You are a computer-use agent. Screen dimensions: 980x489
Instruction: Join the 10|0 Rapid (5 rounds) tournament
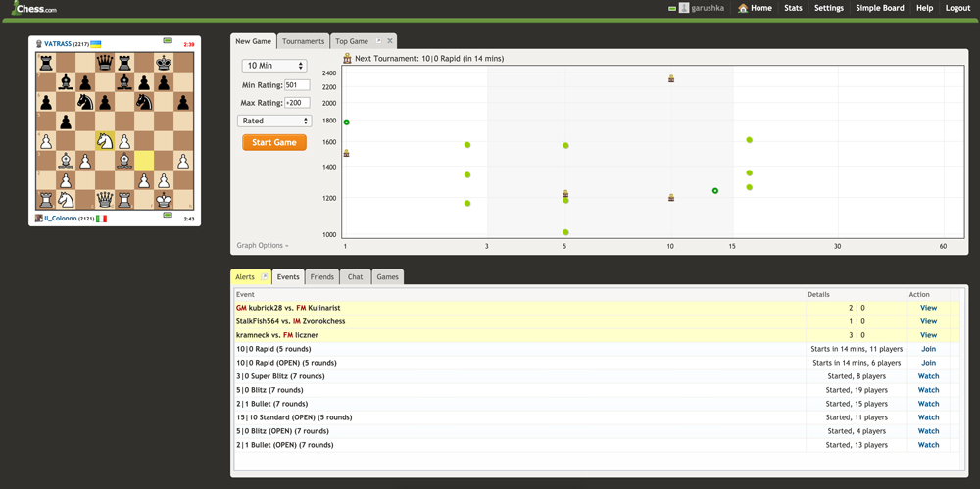click(928, 349)
